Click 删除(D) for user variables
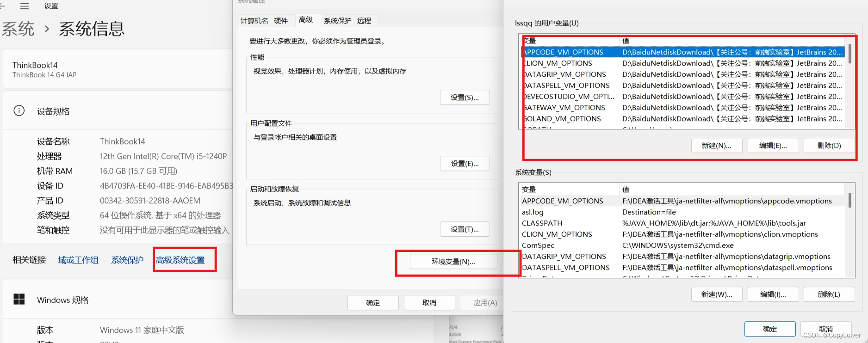868x343 pixels. [829, 146]
